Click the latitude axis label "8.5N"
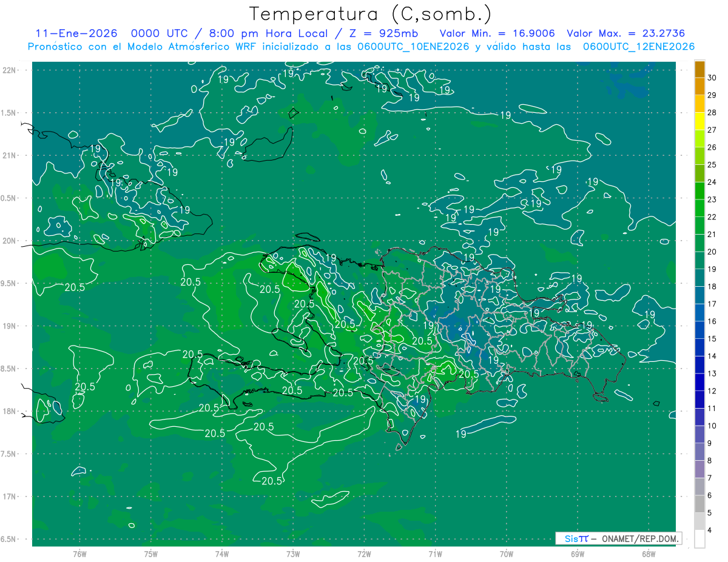 tap(9, 369)
